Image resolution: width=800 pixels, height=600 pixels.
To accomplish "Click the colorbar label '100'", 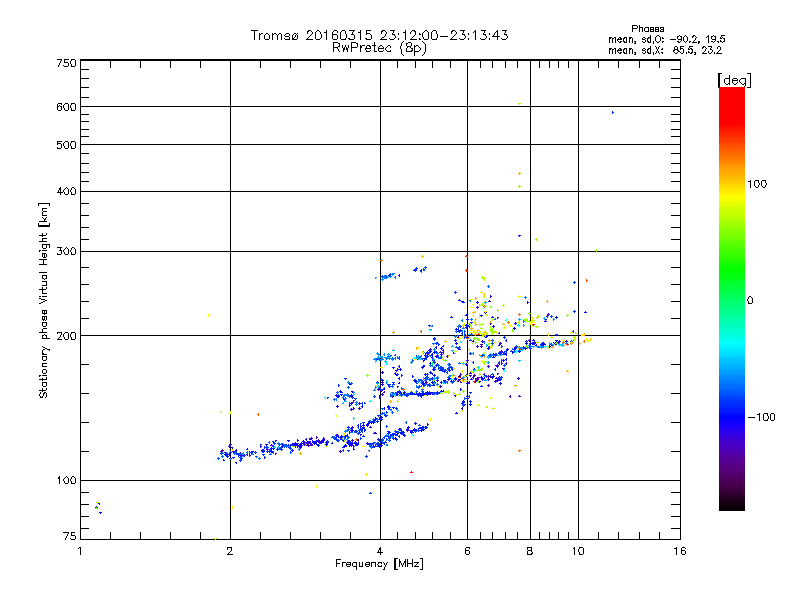I will click(x=757, y=184).
